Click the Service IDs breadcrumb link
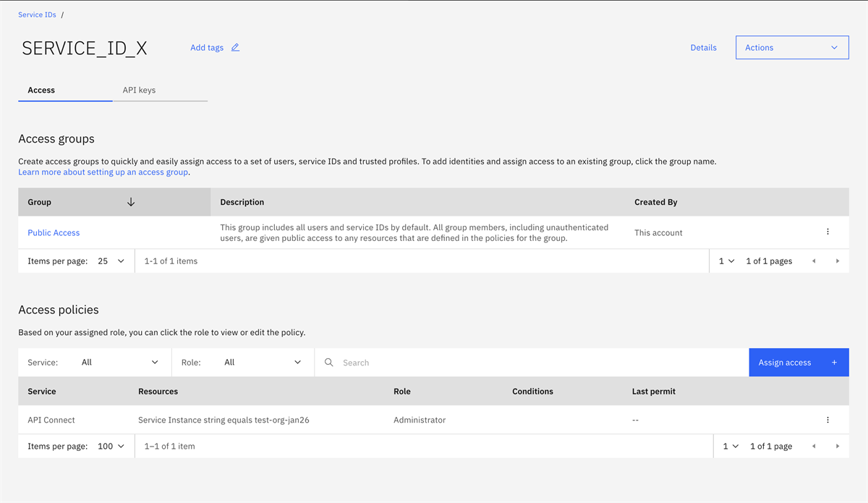 pos(37,15)
